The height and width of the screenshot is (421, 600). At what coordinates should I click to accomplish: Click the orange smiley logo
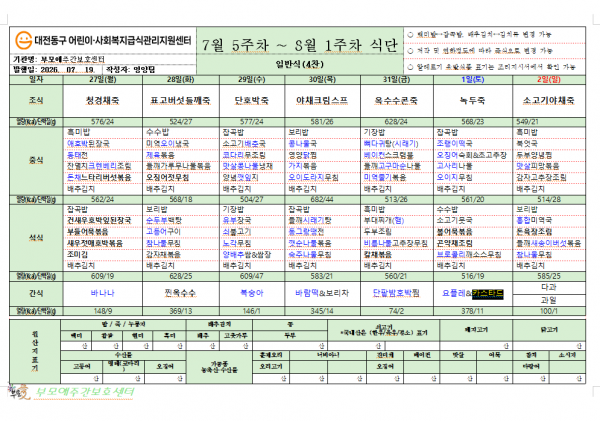point(23,41)
